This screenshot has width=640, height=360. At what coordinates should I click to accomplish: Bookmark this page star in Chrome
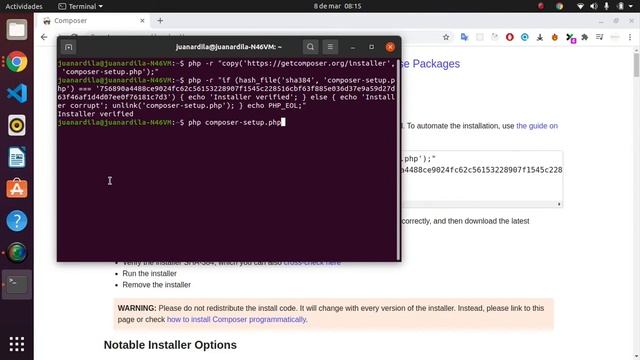446,37
